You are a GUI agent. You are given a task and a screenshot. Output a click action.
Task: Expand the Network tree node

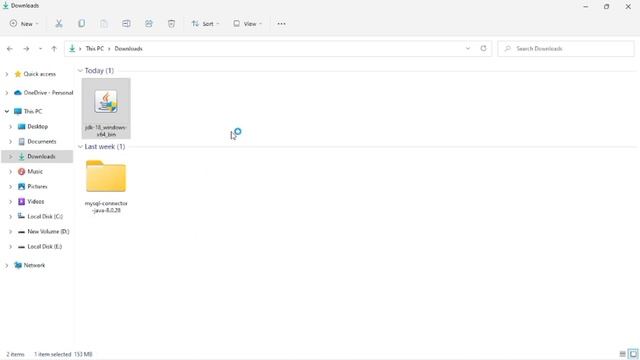coord(7,265)
